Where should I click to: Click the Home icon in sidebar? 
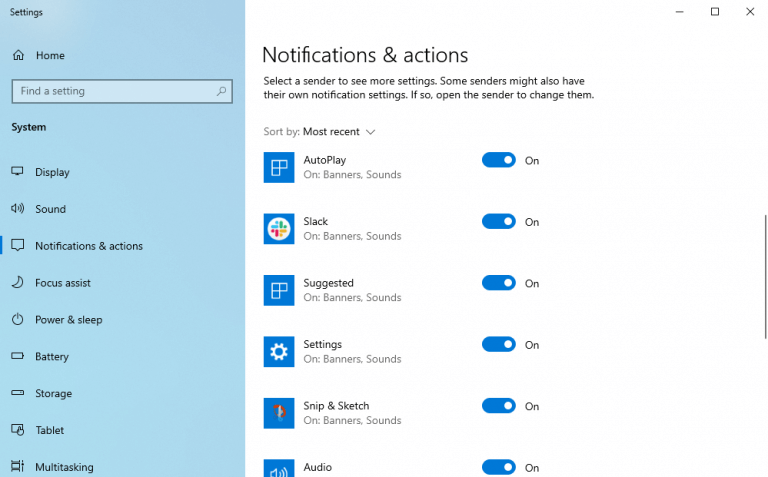pyautogui.click(x=18, y=55)
